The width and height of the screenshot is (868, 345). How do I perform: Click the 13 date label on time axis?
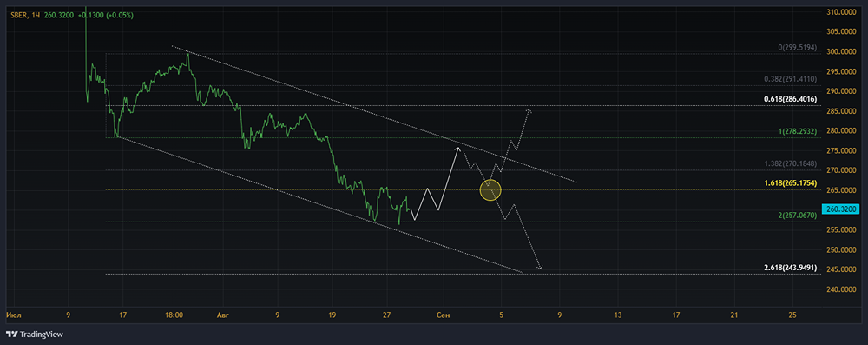coord(618,315)
